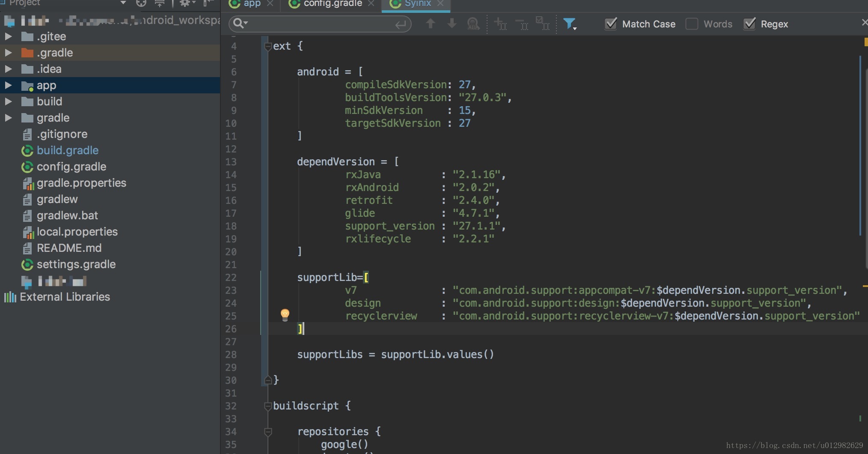Image resolution: width=868 pixels, height=454 pixels.
Task: Expand the .gradle folder
Action: [8, 53]
